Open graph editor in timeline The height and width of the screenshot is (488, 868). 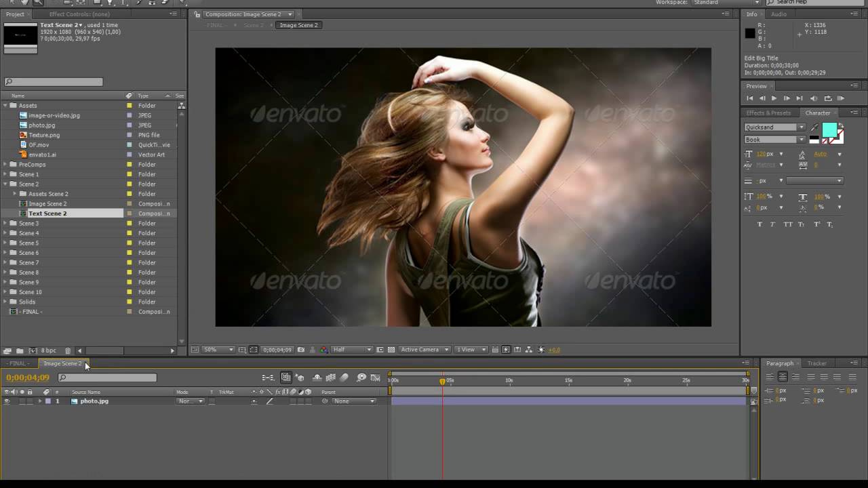pyautogui.click(x=375, y=378)
